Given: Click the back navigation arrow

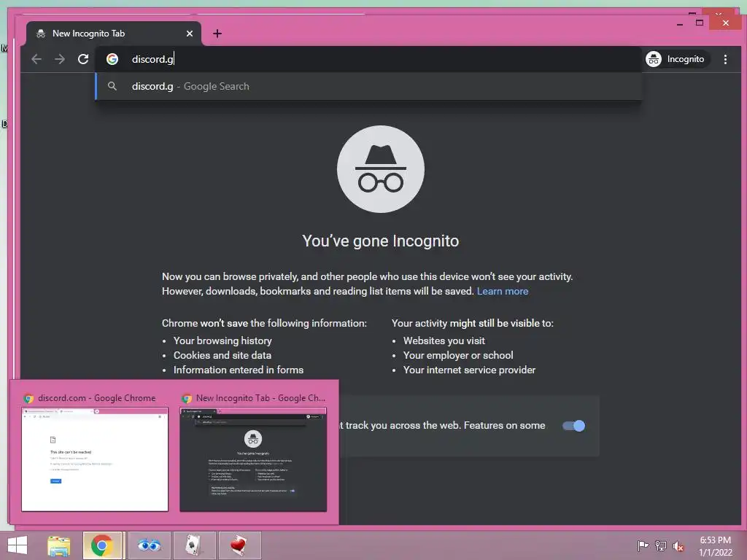Looking at the screenshot, I should 36,59.
